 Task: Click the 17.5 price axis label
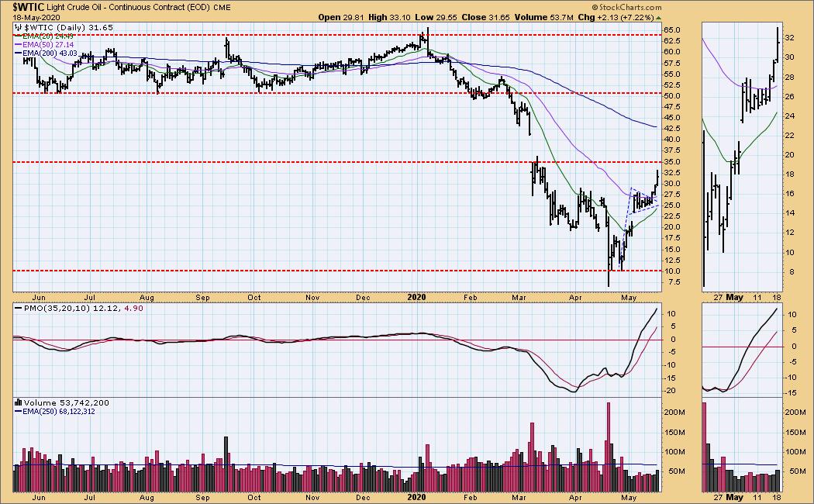(673, 238)
